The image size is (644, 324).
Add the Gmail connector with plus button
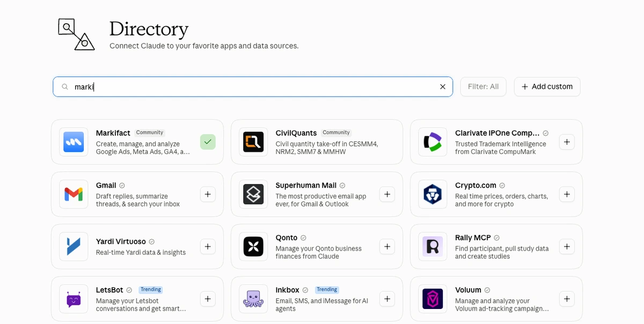[208, 194]
